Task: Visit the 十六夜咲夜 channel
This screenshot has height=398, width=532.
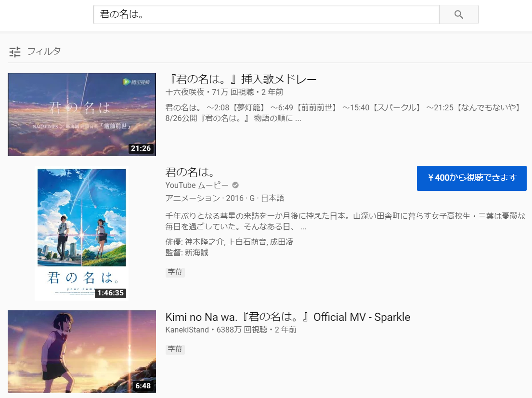Action: (185, 92)
